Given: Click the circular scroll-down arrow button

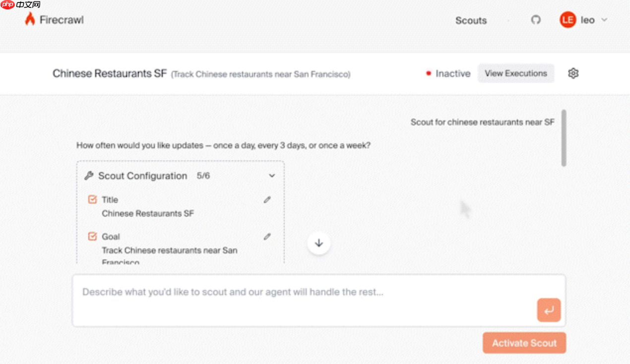Looking at the screenshot, I should click(x=319, y=243).
